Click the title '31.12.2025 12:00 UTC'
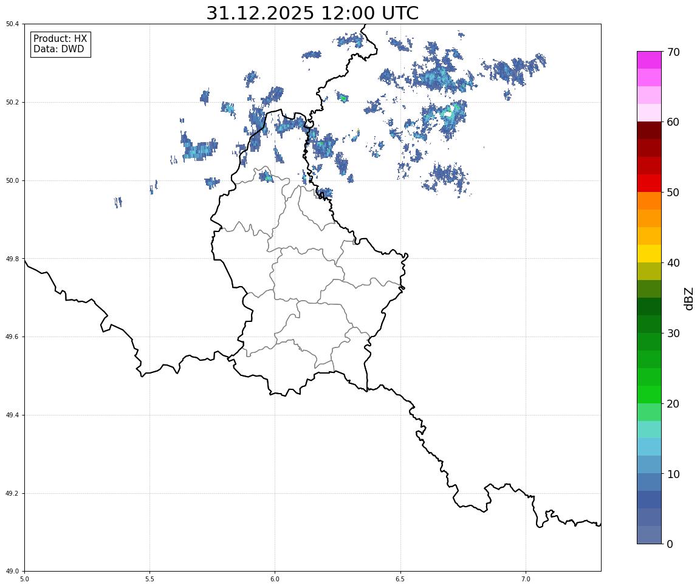The image size is (700, 588). (x=312, y=13)
